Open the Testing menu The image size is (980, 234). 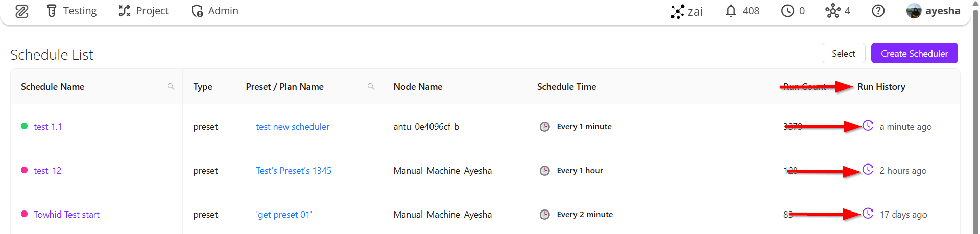click(71, 11)
